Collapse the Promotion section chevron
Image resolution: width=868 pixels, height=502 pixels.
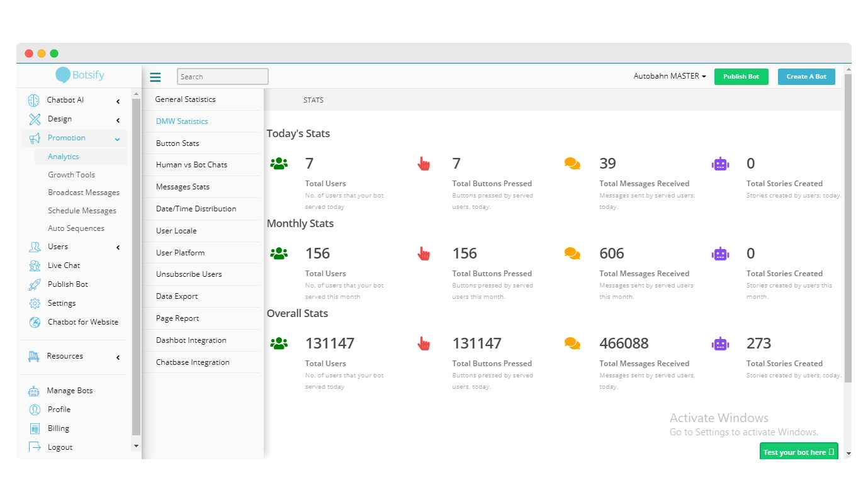click(117, 139)
